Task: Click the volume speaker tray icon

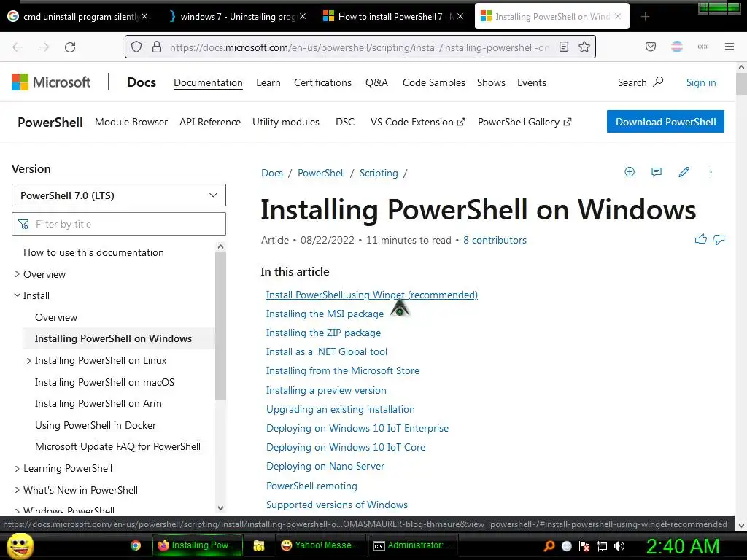Action: [x=619, y=546]
